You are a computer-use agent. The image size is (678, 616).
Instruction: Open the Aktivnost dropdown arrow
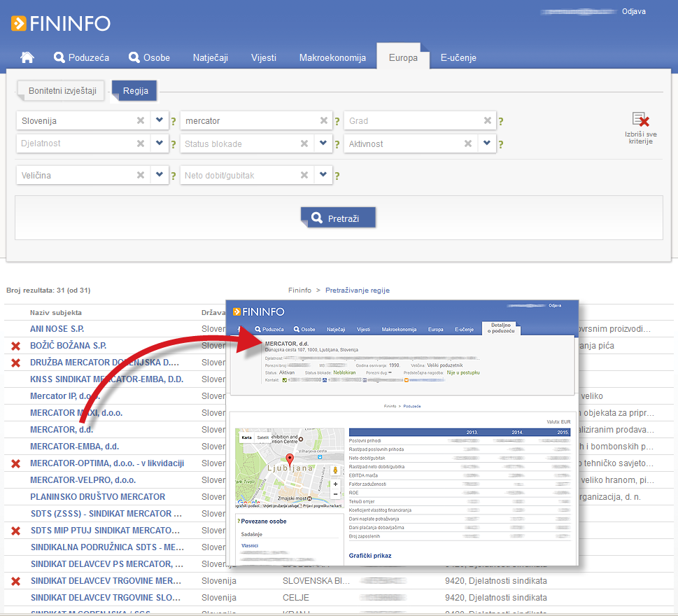487,143
